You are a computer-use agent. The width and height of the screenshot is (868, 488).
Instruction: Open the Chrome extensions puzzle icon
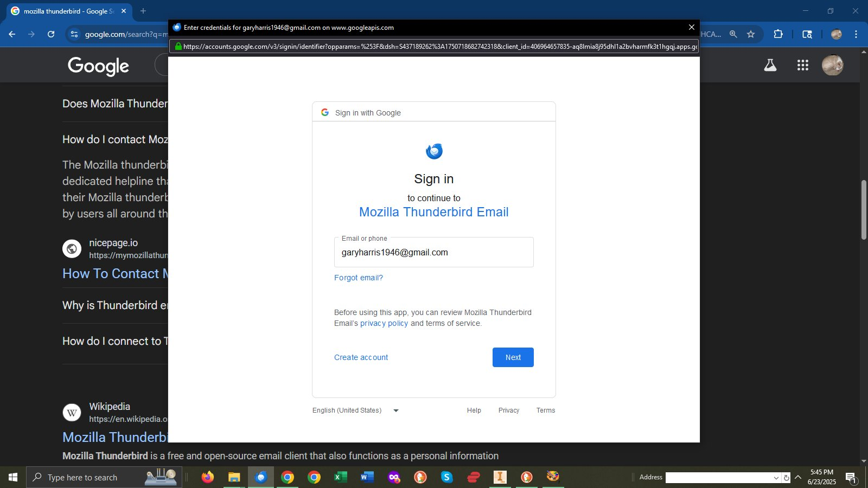778,34
